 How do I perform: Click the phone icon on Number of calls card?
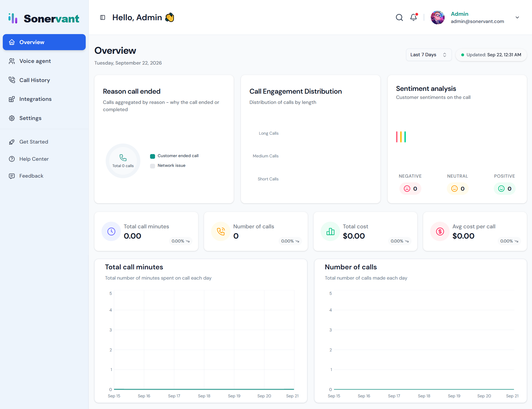[x=221, y=231]
